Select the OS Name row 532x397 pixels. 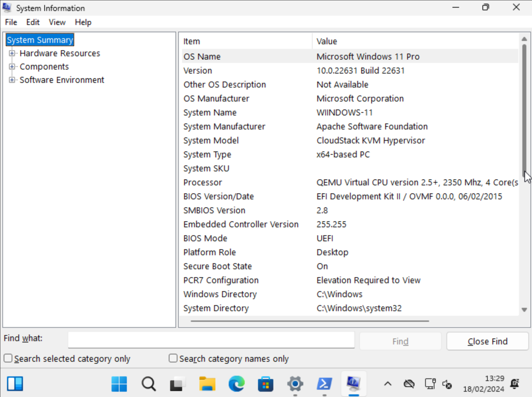point(350,57)
